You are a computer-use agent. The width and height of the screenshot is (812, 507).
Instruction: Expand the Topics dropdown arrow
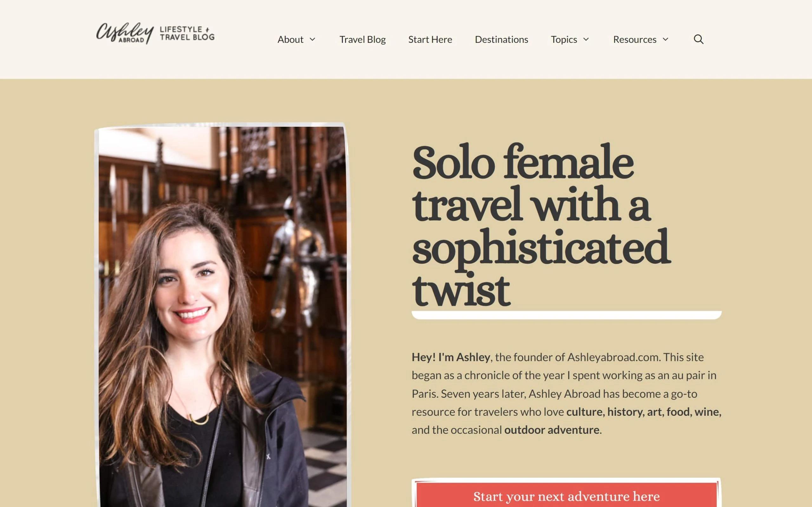coord(586,39)
